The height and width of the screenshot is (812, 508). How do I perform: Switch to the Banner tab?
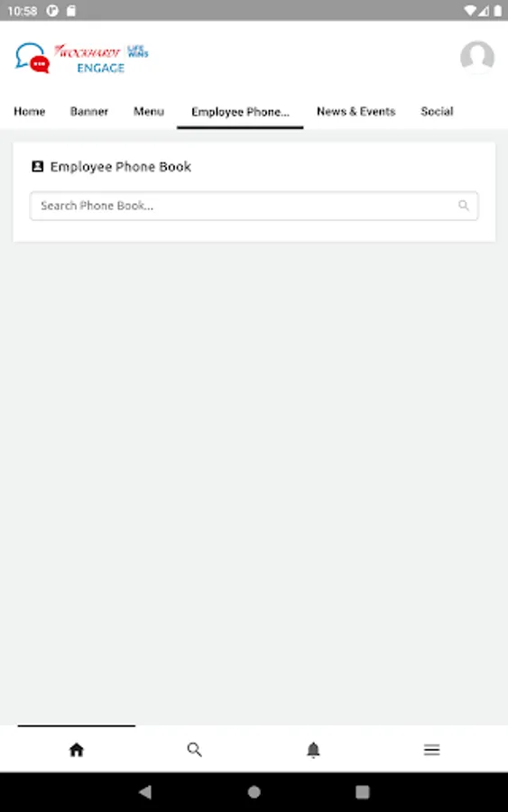click(89, 111)
